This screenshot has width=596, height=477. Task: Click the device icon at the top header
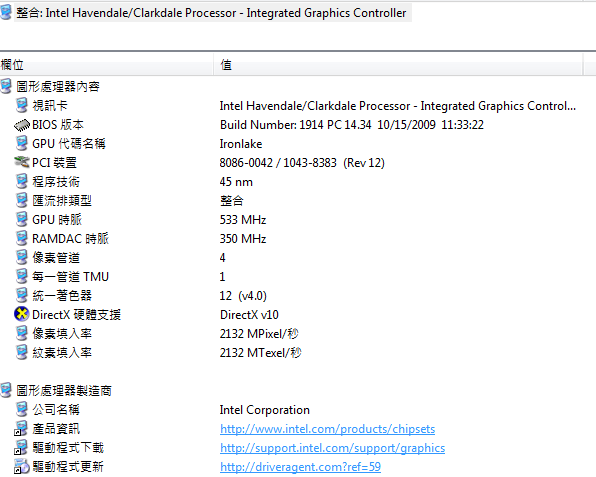point(6,13)
